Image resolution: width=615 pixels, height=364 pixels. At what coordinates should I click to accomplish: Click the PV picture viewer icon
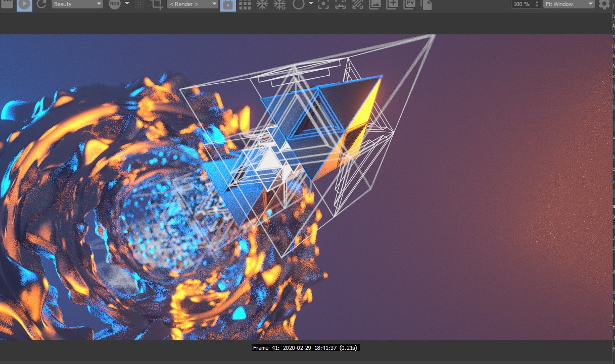tap(409, 5)
